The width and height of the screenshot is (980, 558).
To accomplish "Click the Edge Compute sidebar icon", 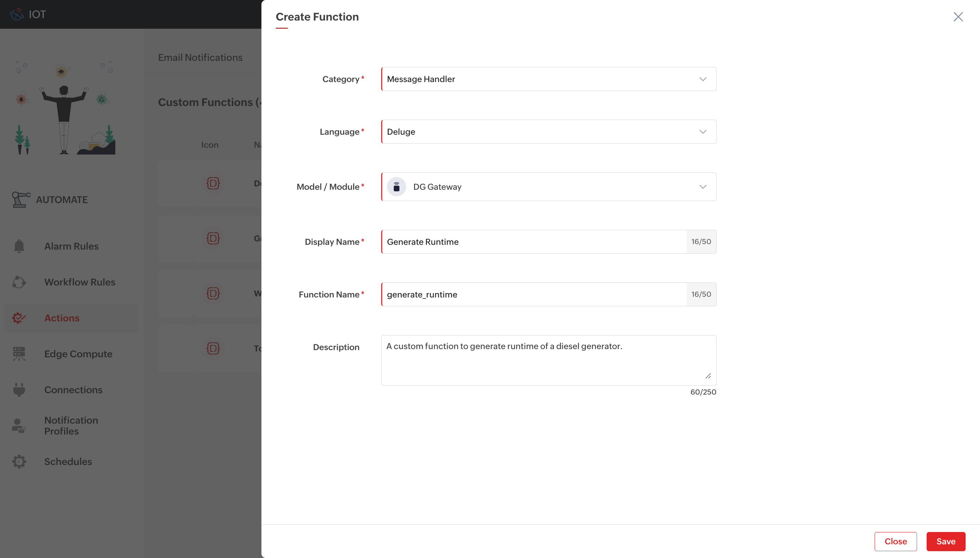I will (x=19, y=354).
